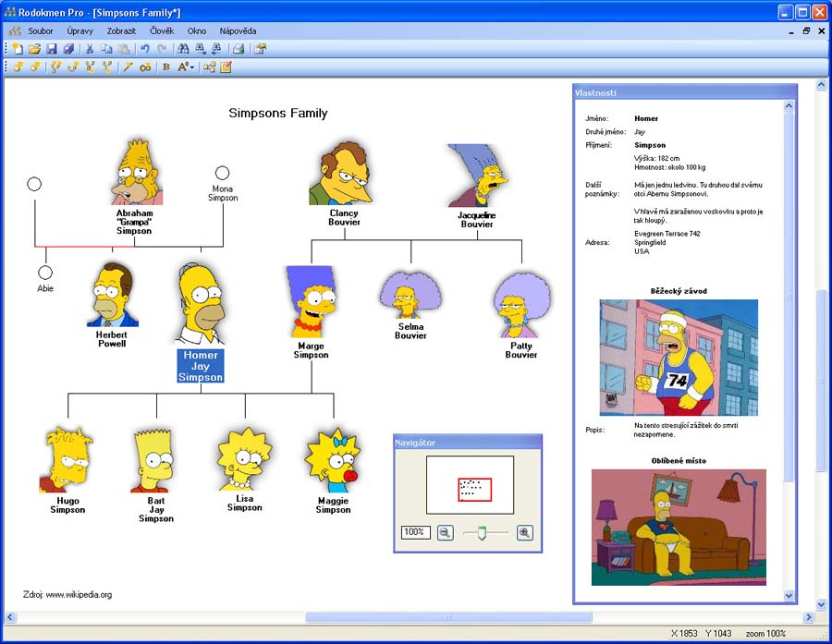The image size is (832, 644).
Task: Select Patty Bouvier's portrait
Action: pos(522,306)
